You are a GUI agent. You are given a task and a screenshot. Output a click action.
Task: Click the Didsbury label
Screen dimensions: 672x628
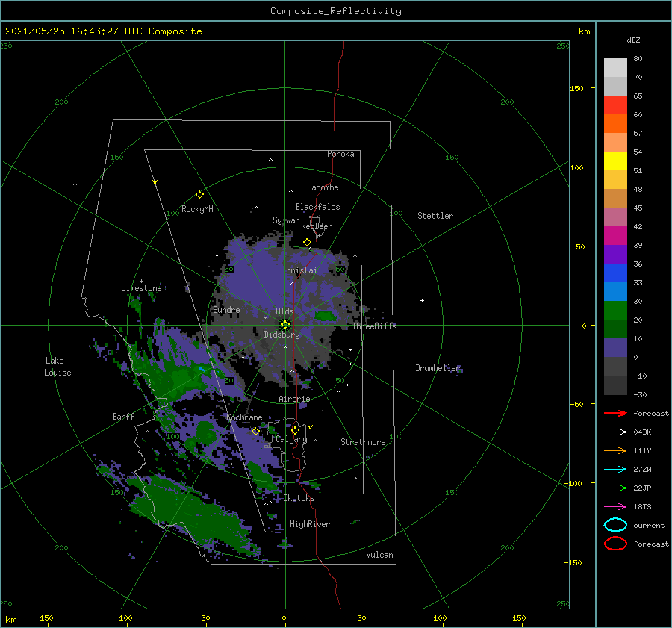tap(282, 335)
